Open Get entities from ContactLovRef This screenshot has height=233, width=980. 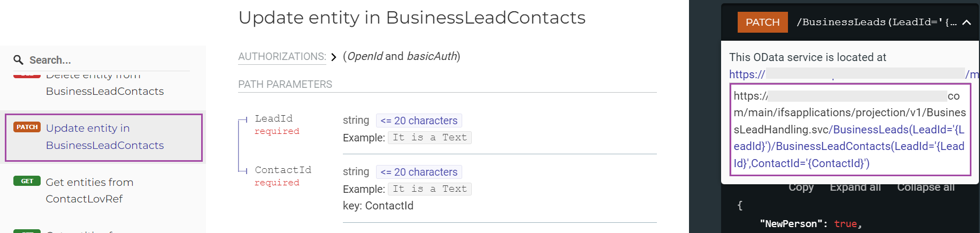coord(89,190)
